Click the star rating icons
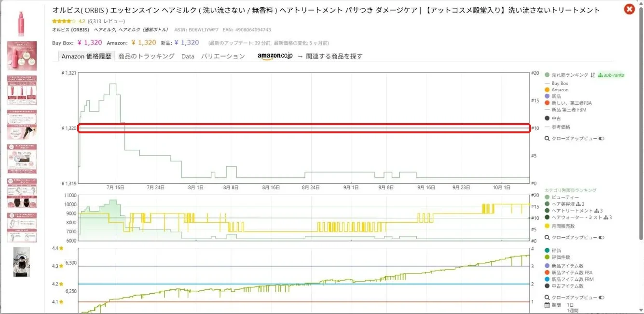Image resolution: width=644 pixels, height=314 pixels. [x=64, y=21]
